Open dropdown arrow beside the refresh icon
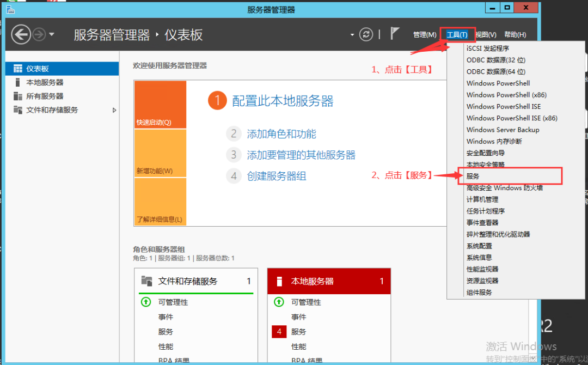Viewport: 588px width, 365px height. click(x=352, y=35)
